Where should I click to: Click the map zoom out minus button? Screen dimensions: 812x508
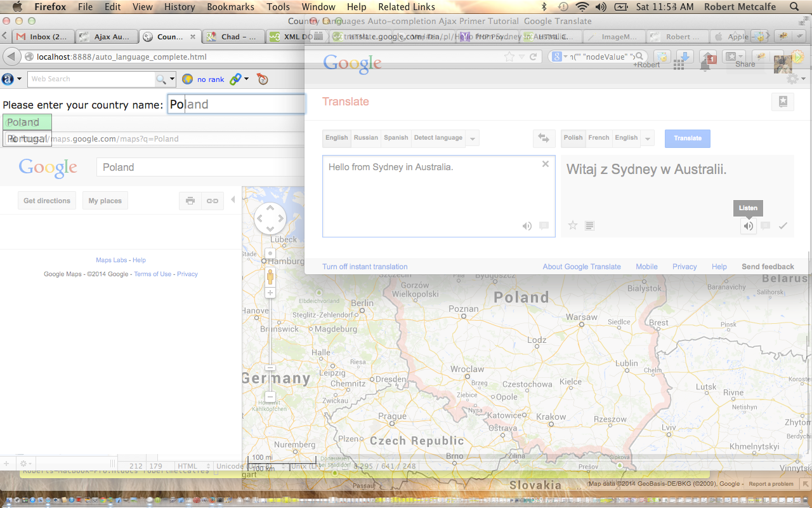[x=270, y=397]
